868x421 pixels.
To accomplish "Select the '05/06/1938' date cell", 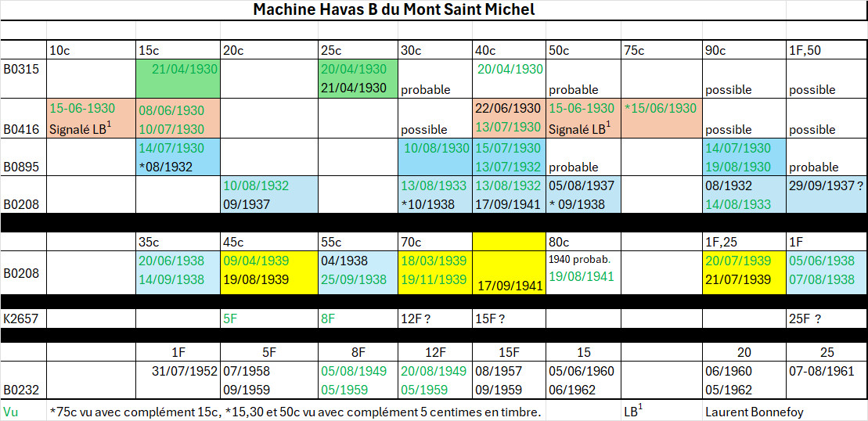I will coord(822,261).
